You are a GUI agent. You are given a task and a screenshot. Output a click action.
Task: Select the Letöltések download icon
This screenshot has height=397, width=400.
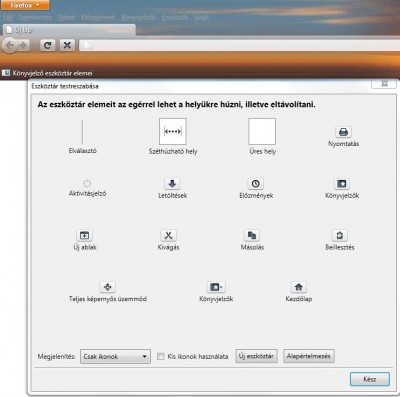click(172, 184)
